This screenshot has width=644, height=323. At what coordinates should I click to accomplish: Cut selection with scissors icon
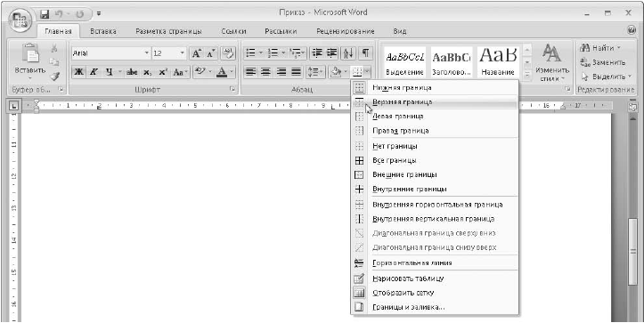click(54, 48)
